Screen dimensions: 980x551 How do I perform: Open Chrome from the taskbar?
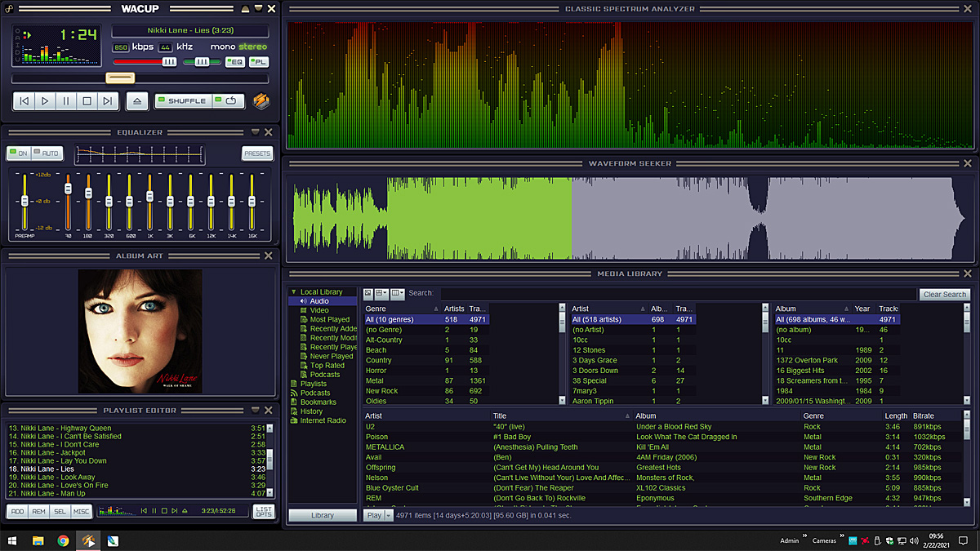coord(63,540)
